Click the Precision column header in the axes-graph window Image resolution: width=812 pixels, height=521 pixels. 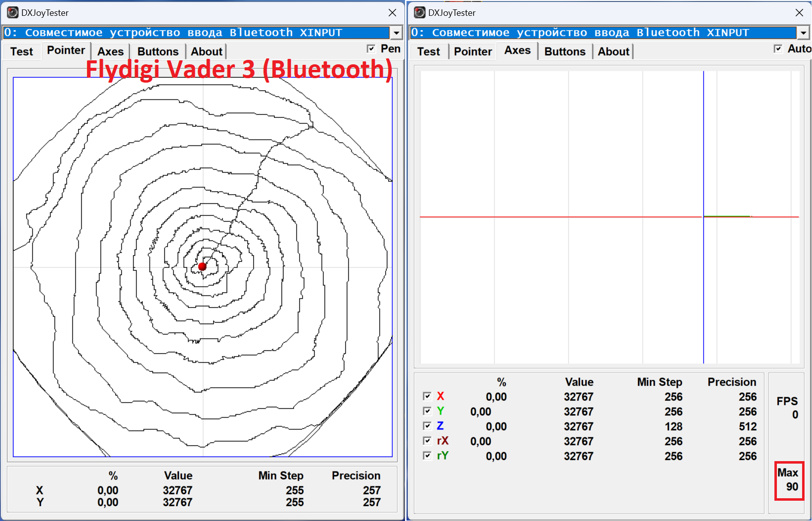point(732,382)
